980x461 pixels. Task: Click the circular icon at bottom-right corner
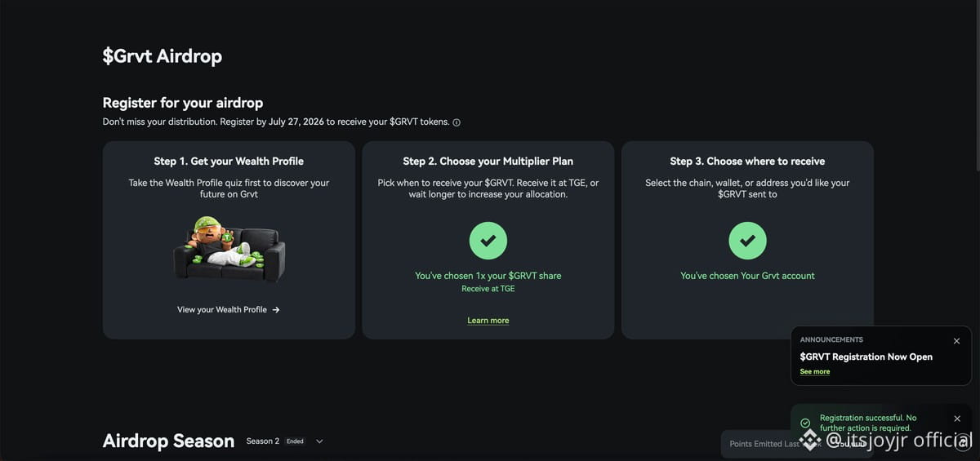961,441
